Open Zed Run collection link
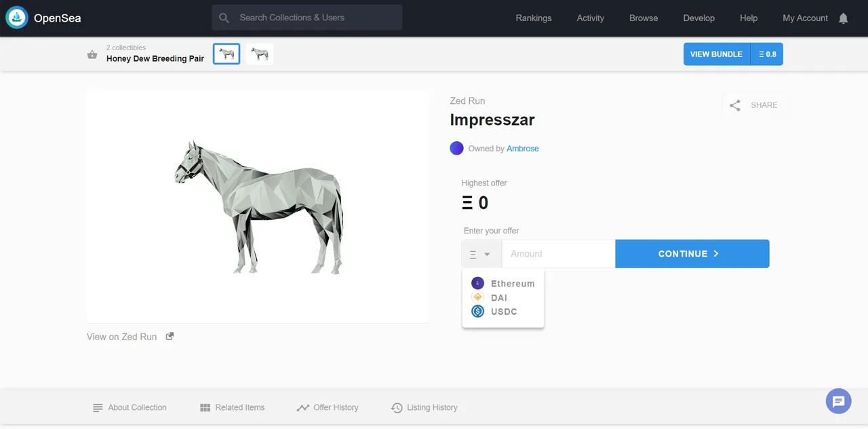 (467, 100)
